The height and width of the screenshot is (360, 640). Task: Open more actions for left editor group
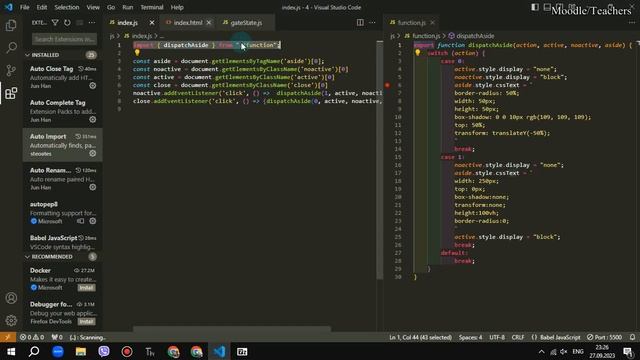pyautogui.click(x=372, y=22)
